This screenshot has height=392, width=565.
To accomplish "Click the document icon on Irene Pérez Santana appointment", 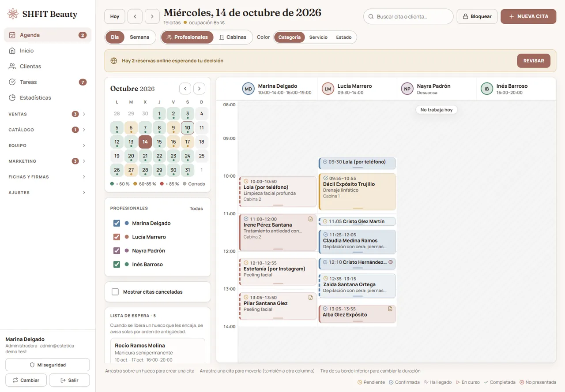I will point(310,219).
